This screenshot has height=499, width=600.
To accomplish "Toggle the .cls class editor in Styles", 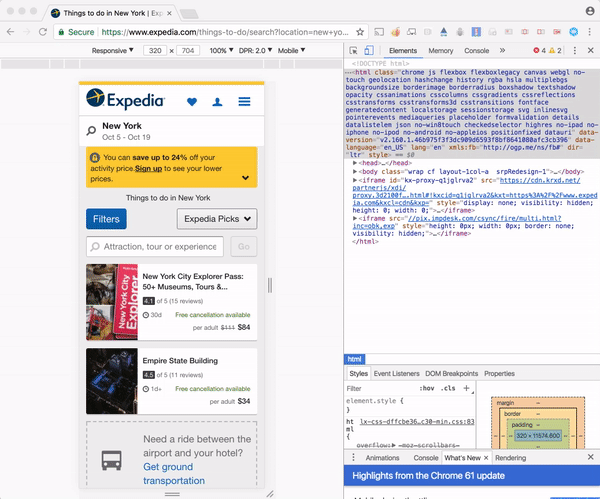I will click(x=448, y=387).
